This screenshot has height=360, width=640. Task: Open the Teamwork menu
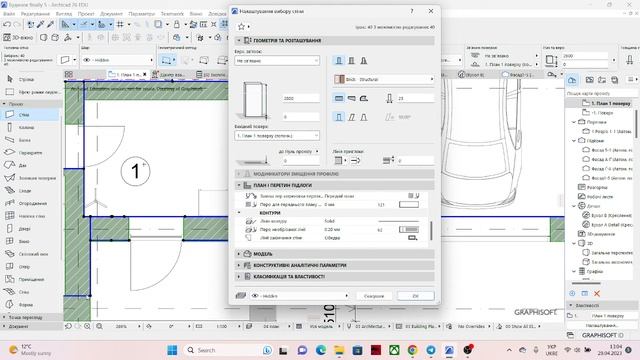coord(172,14)
